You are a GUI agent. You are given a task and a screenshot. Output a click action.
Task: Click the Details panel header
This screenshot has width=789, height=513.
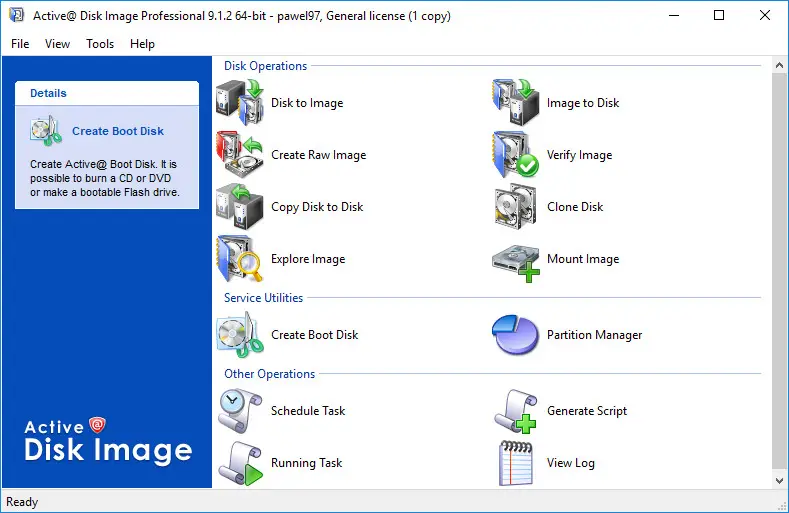click(x=107, y=93)
